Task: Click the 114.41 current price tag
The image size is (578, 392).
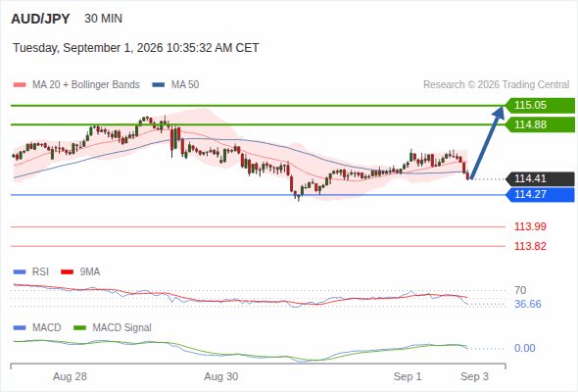Action: click(540, 179)
